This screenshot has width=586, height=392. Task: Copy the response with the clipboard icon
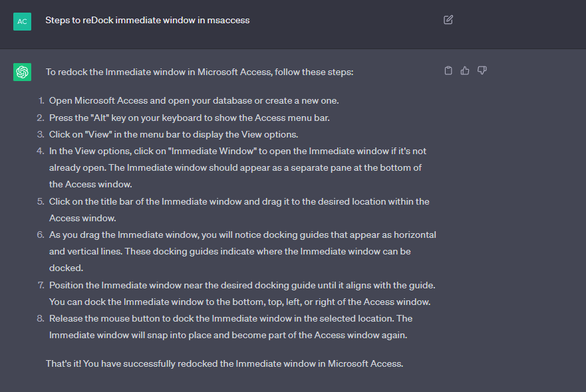[x=448, y=70]
